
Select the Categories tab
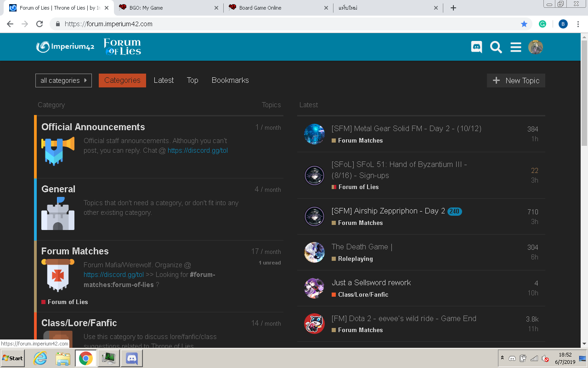pyautogui.click(x=122, y=80)
